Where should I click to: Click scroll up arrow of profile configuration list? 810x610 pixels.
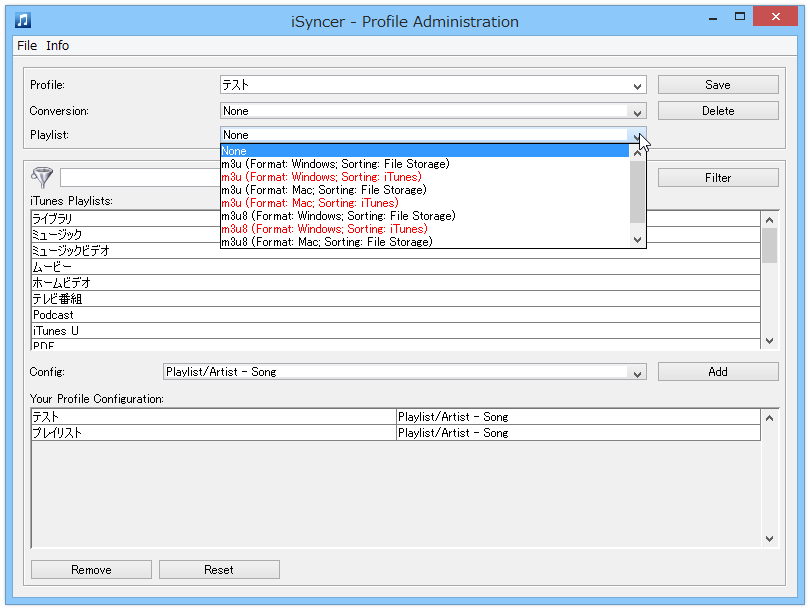click(769, 418)
